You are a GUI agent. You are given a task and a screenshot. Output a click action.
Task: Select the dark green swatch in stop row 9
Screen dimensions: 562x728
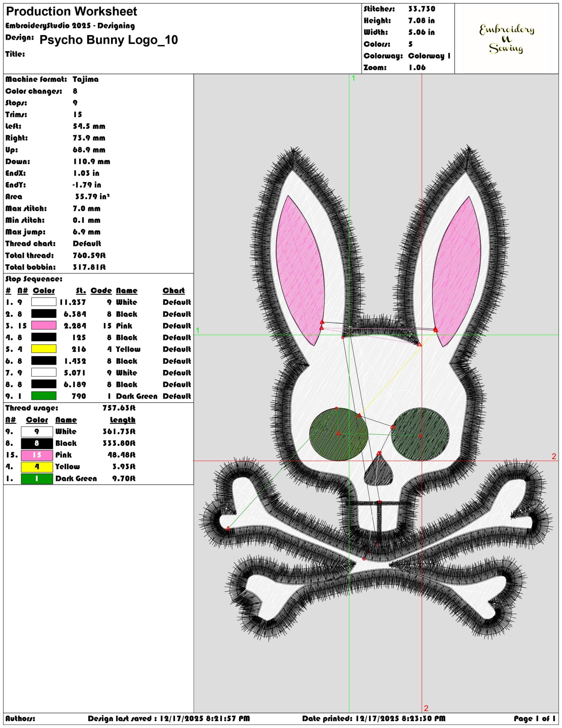pyautogui.click(x=44, y=396)
